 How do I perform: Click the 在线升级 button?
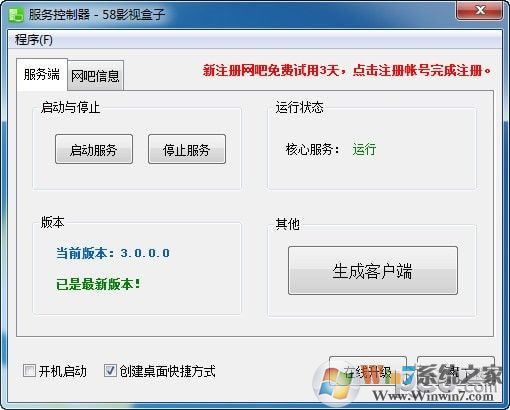368,371
